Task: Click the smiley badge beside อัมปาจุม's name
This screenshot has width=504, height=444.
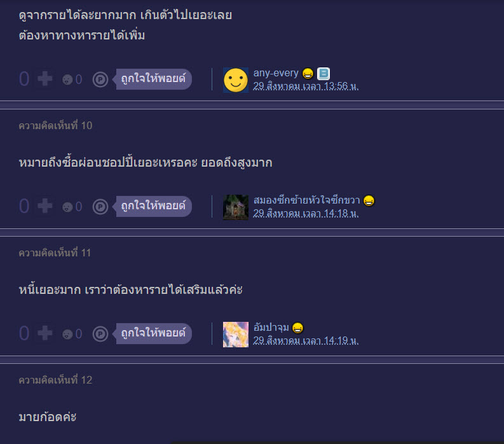Action: (x=298, y=328)
